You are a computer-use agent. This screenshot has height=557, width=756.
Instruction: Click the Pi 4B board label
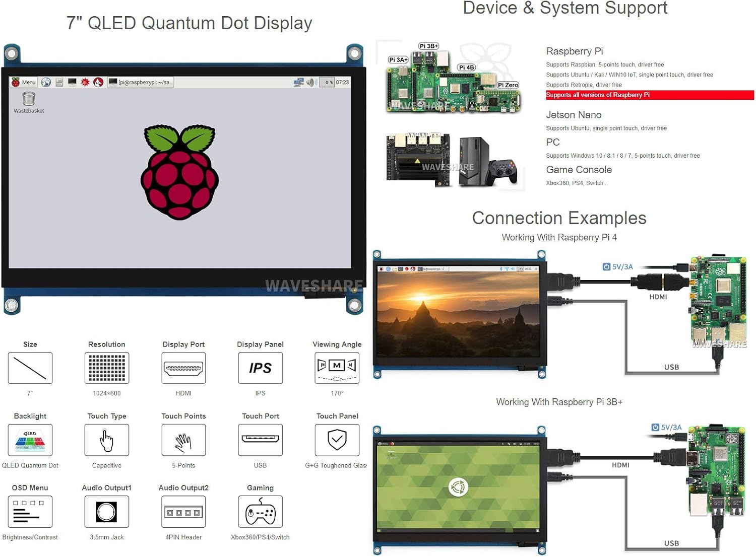pyautogui.click(x=467, y=67)
